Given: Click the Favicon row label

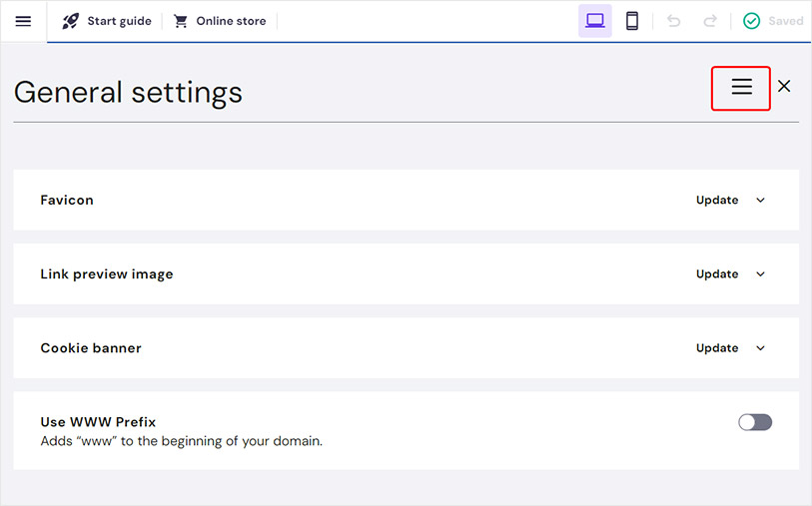Looking at the screenshot, I should click(x=67, y=201).
